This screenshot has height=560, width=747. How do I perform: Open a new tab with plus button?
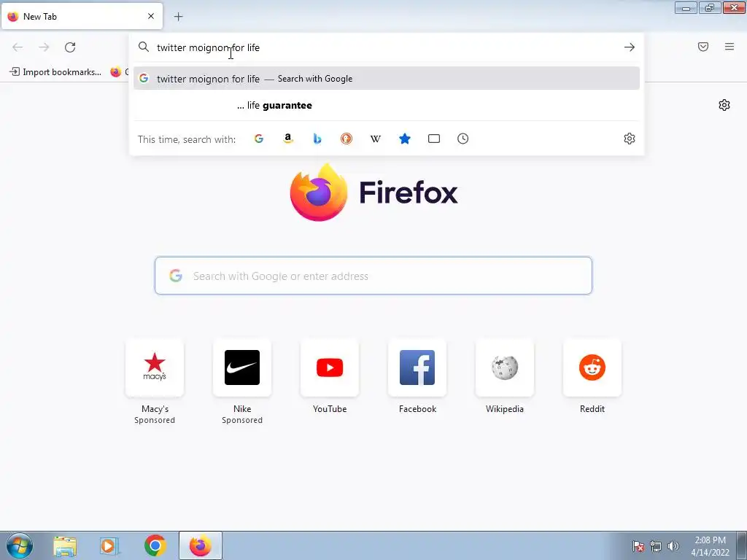pos(178,17)
